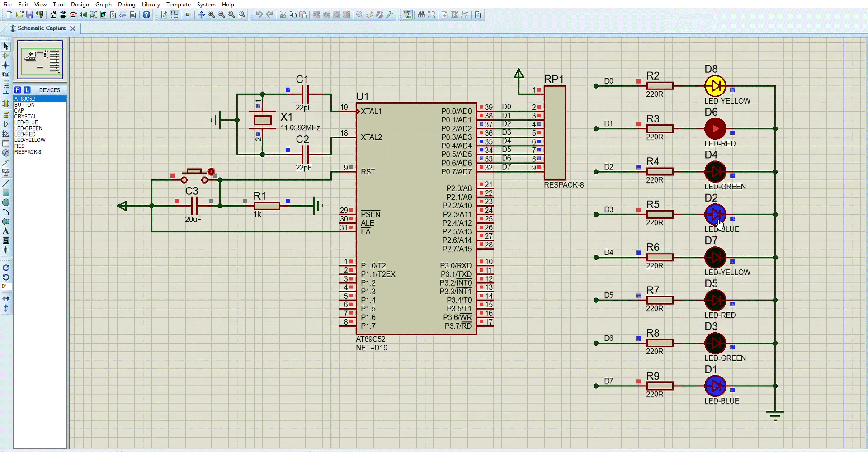
Task: Open the System menu
Action: pyautogui.click(x=206, y=4)
